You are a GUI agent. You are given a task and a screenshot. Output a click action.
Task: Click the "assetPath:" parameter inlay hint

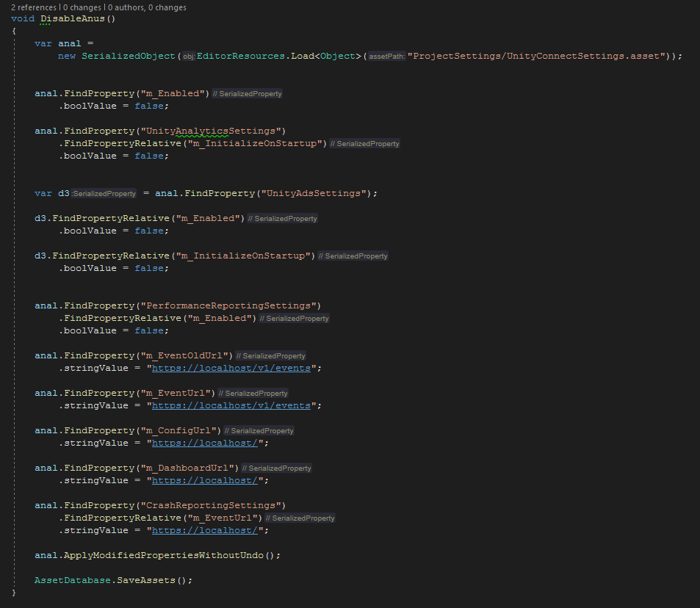tap(386, 57)
